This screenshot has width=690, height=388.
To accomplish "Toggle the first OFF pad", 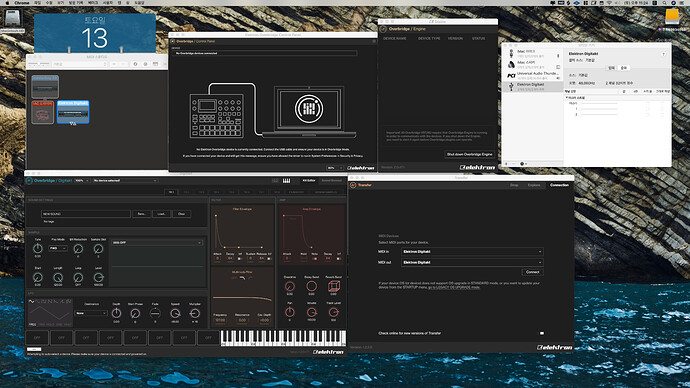I will [x=37, y=338].
